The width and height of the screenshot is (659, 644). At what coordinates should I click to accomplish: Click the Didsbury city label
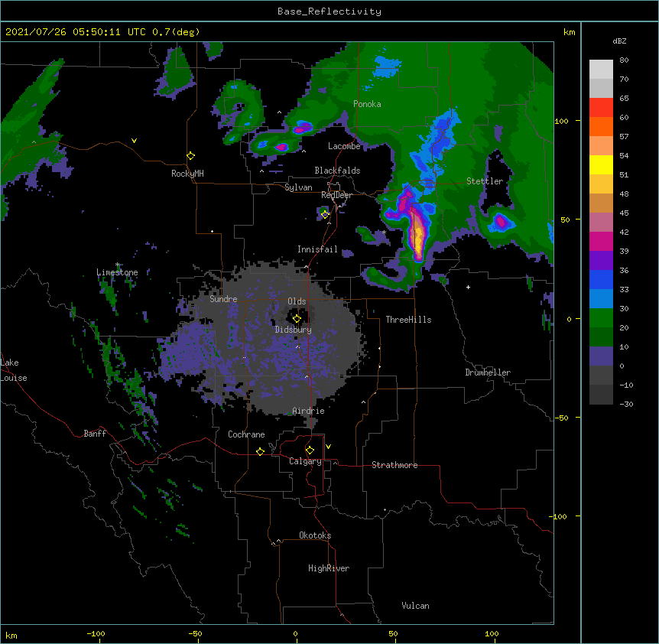click(293, 330)
